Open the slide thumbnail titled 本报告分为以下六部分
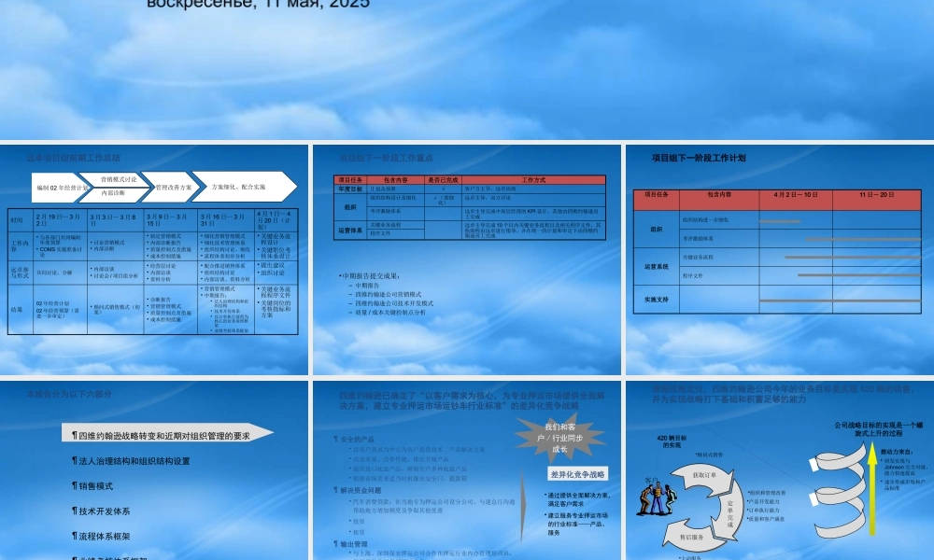This screenshot has height=560, width=934. click(154, 470)
